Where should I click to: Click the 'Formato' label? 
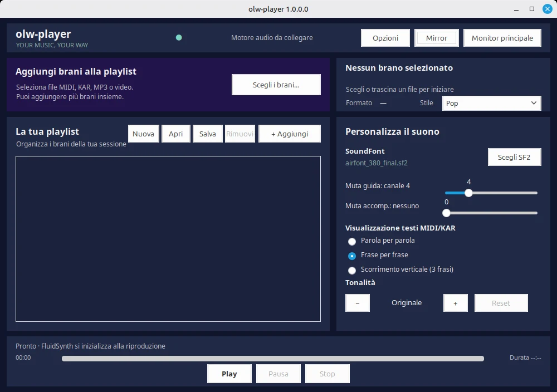click(359, 103)
